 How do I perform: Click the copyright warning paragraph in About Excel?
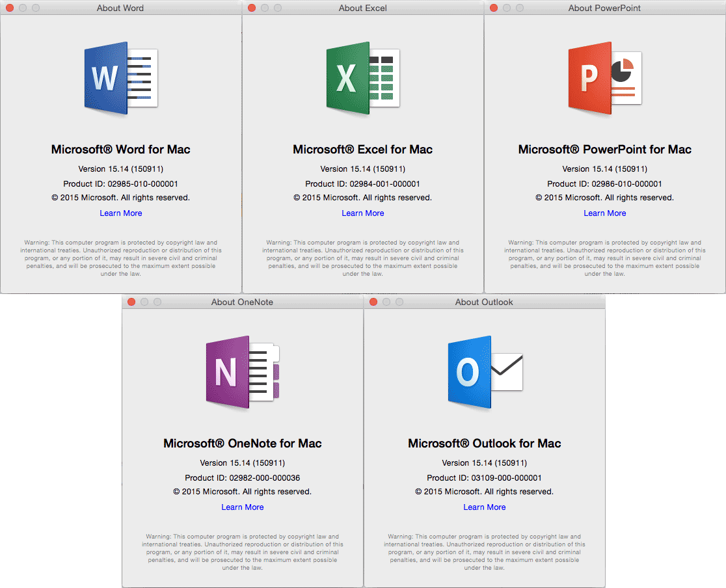tap(363, 258)
